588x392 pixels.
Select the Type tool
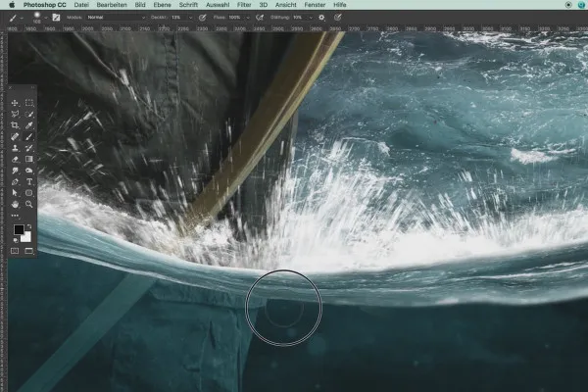coord(28,181)
